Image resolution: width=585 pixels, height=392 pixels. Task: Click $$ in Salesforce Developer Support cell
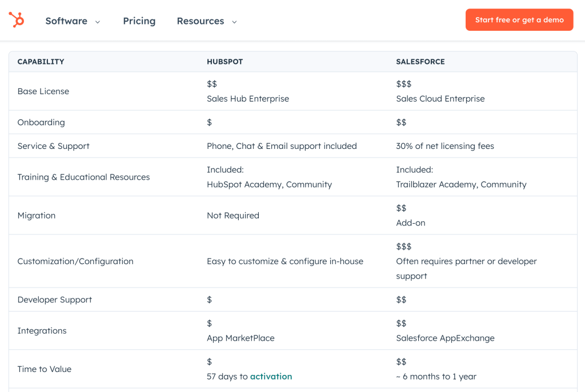tap(401, 300)
